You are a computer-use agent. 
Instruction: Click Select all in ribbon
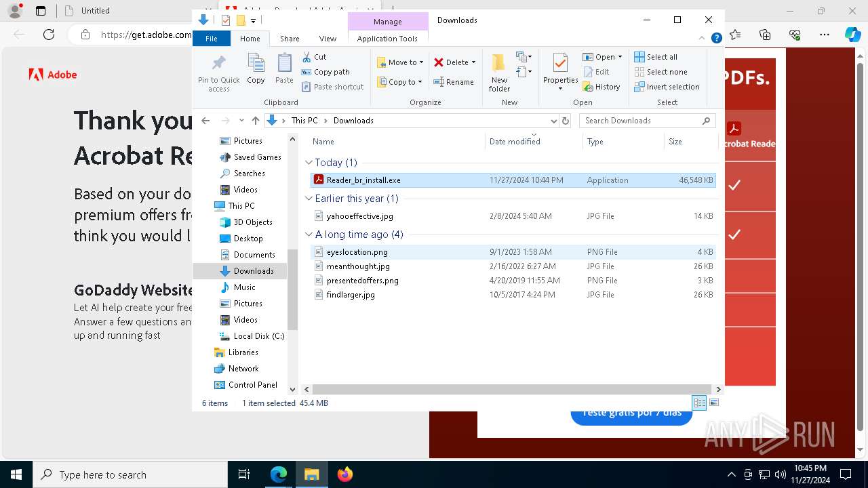pyautogui.click(x=655, y=57)
